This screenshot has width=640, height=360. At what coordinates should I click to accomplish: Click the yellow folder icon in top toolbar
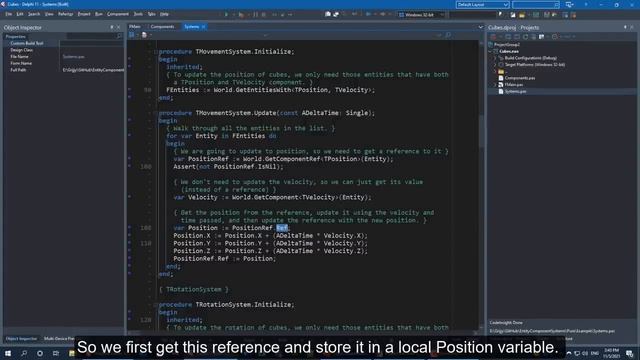click(522, 15)
